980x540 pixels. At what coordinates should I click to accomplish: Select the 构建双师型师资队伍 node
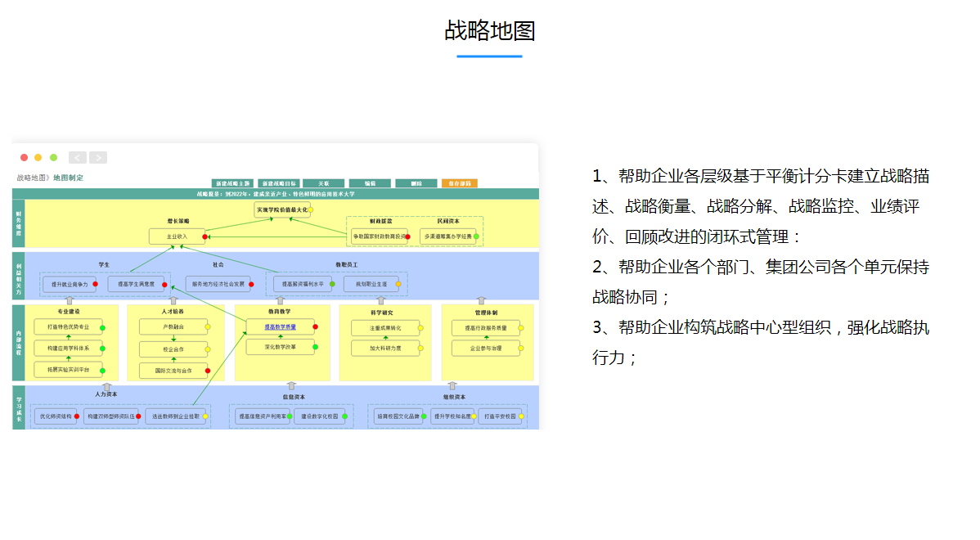pos(110,416)
